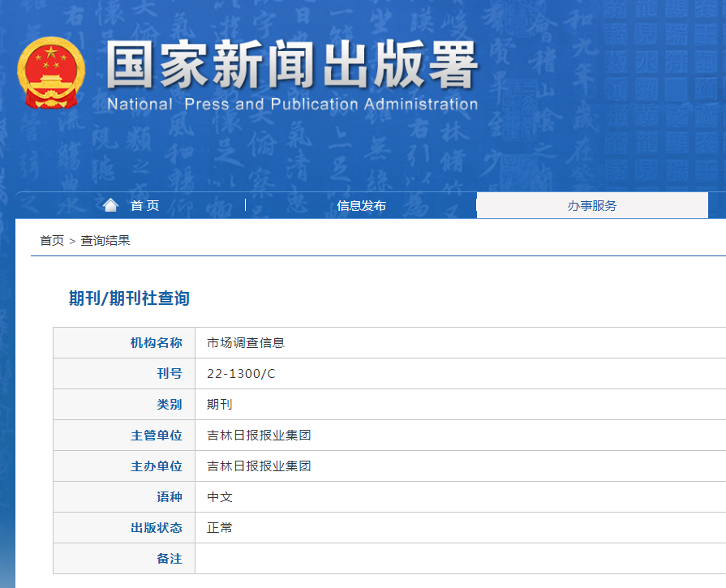The image size is (726, 588).
Task: Select the 中文 language value
Action: [x=220, y=497]
